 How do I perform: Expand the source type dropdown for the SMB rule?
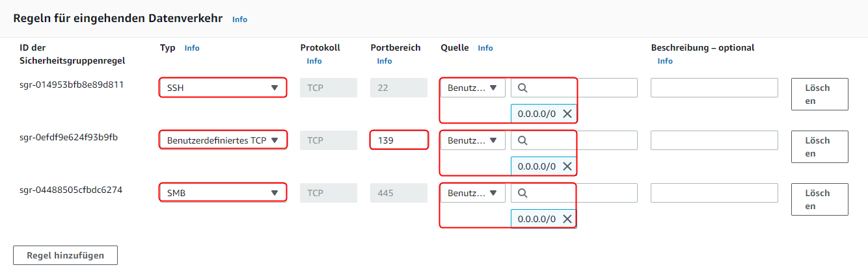coord(472,193)
